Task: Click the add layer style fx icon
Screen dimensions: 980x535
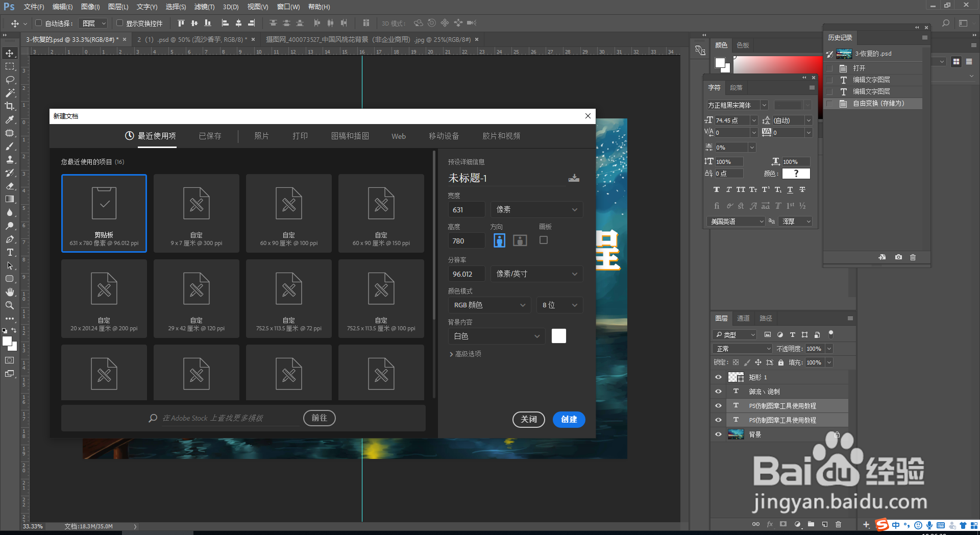Action: 770,524
